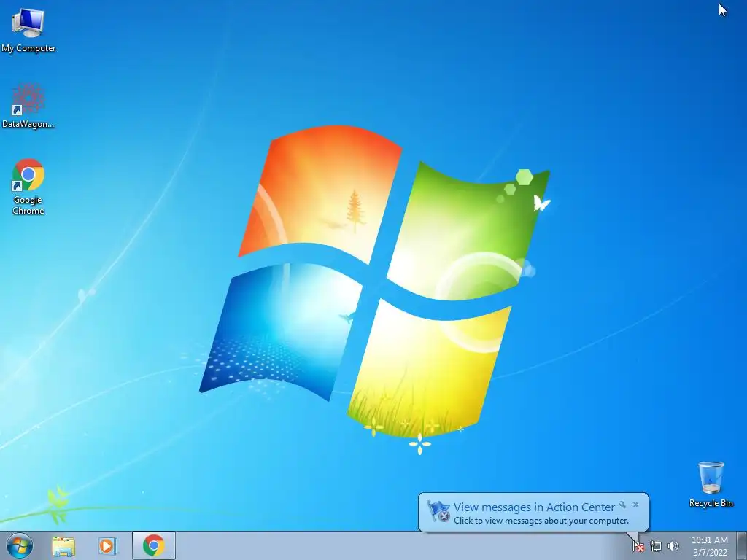Click the 'Google Chrome' icon label
747x560 pixels.
point(28,205)
